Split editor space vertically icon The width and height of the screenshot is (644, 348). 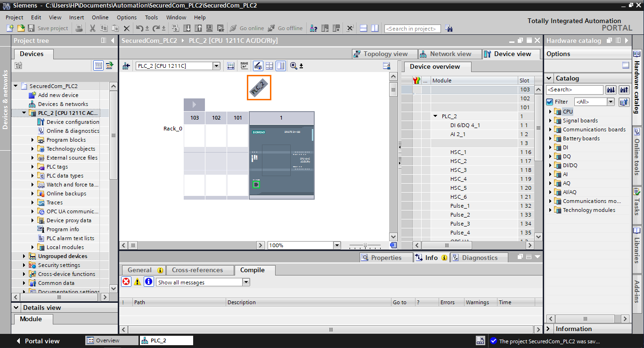(375, 28)
